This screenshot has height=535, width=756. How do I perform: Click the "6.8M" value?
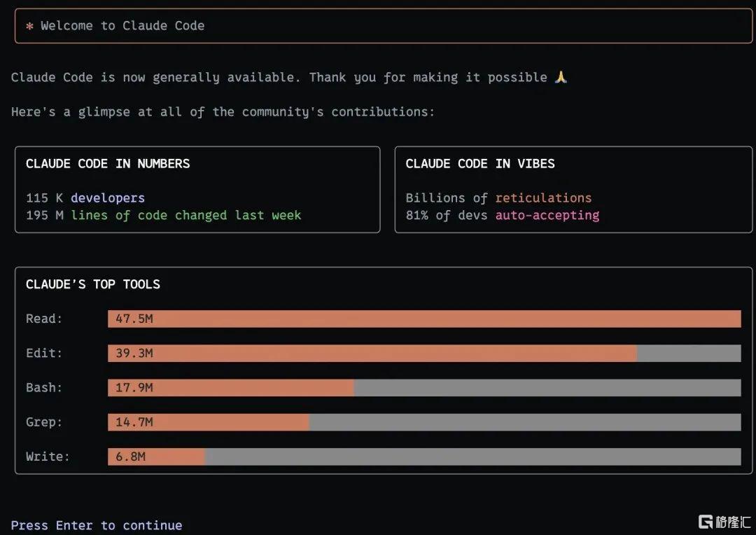point(130,457)
